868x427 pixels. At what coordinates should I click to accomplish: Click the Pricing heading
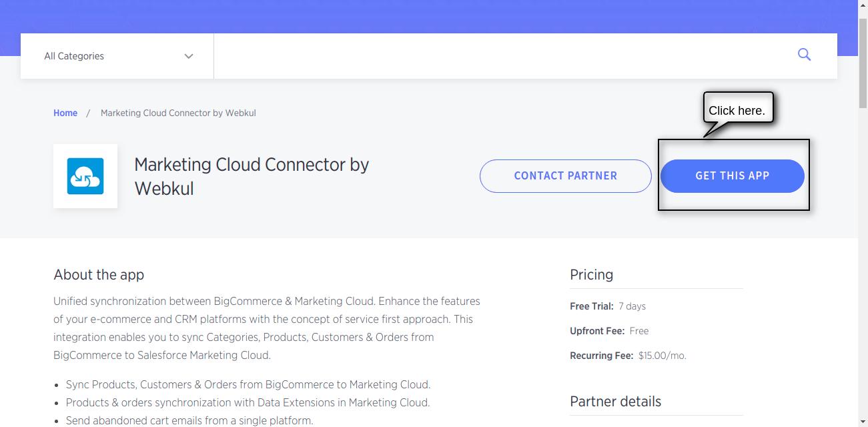591,274
